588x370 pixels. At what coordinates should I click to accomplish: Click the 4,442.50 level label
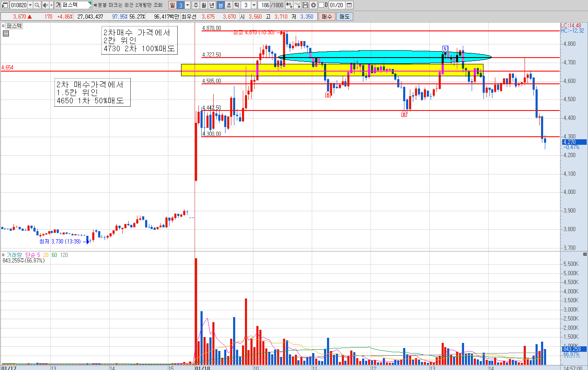click(212, 108)
